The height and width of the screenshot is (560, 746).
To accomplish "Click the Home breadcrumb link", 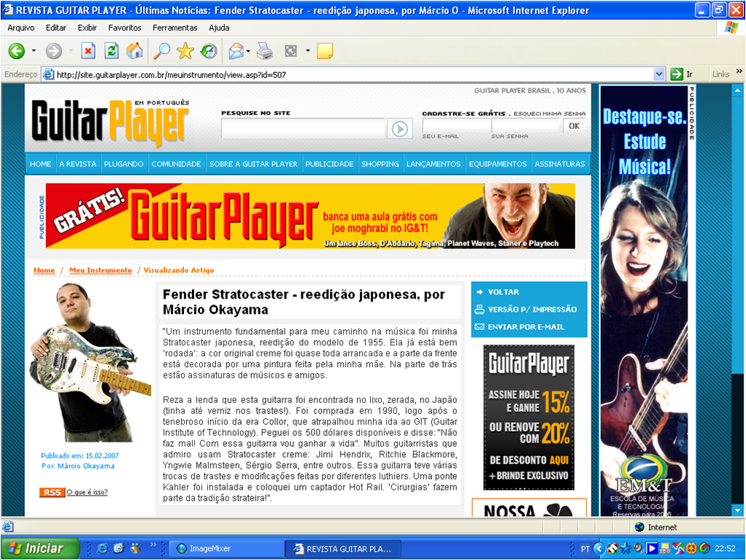I will click(45, 269).
